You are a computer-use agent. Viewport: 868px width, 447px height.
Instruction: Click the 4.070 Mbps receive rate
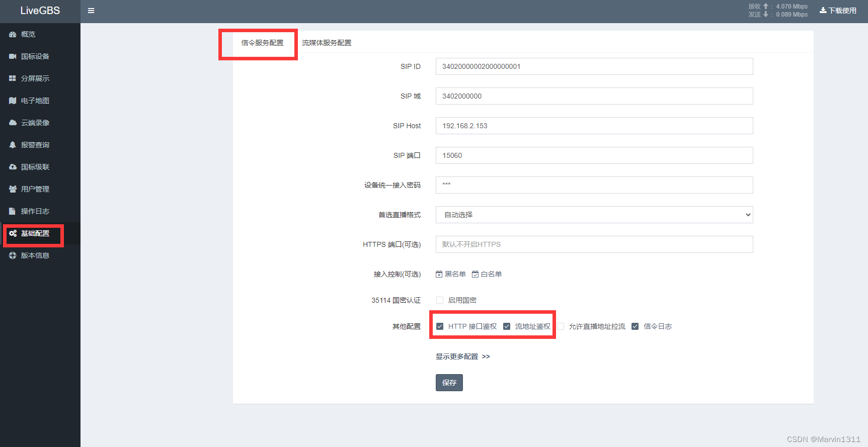[x=792, y=7]
